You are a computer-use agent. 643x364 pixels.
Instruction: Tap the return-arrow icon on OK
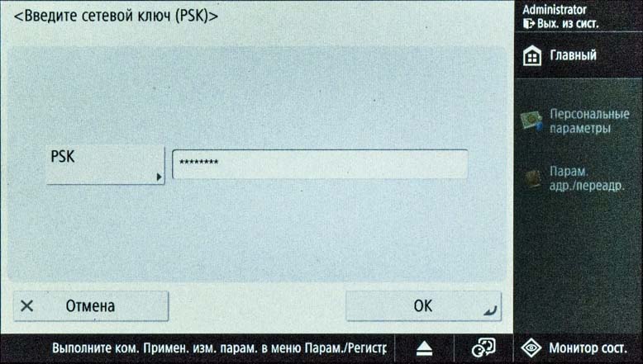click(490, 311)
